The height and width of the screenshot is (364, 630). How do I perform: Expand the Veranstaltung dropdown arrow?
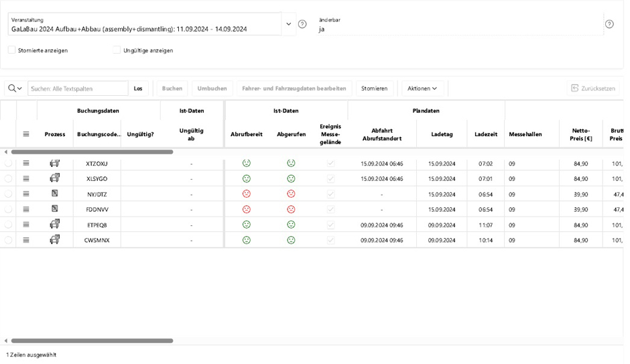tap(289, 24)
